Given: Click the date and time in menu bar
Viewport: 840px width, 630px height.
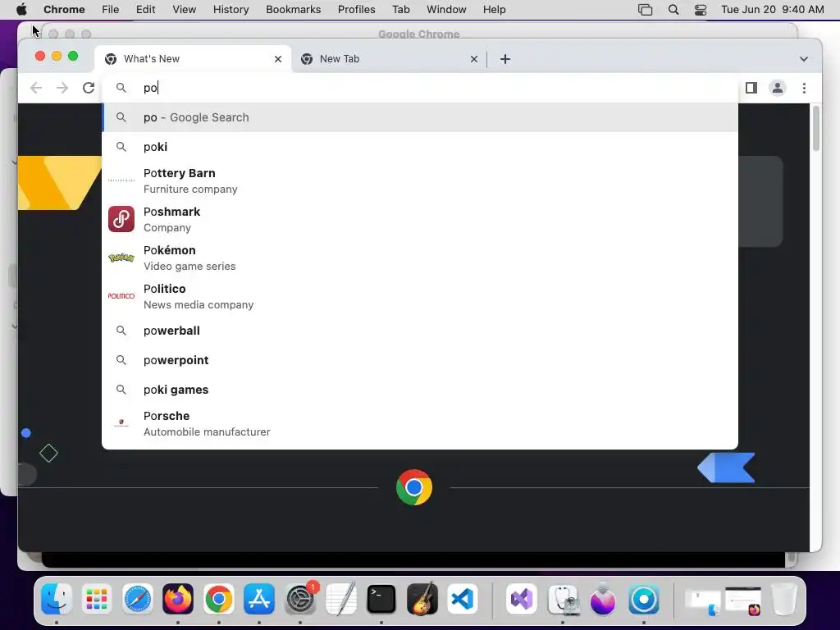Looking at the screenshot, I should click(772, 10).
